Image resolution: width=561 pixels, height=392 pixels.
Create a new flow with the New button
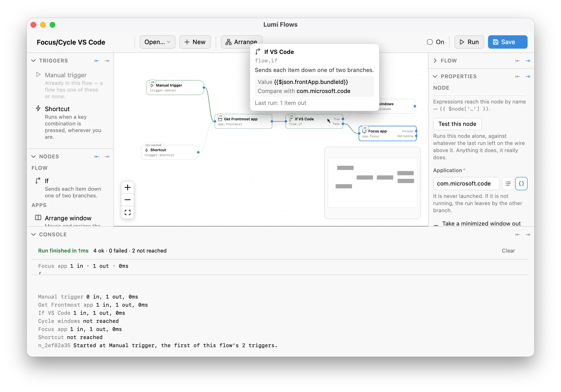click(195, 42)
